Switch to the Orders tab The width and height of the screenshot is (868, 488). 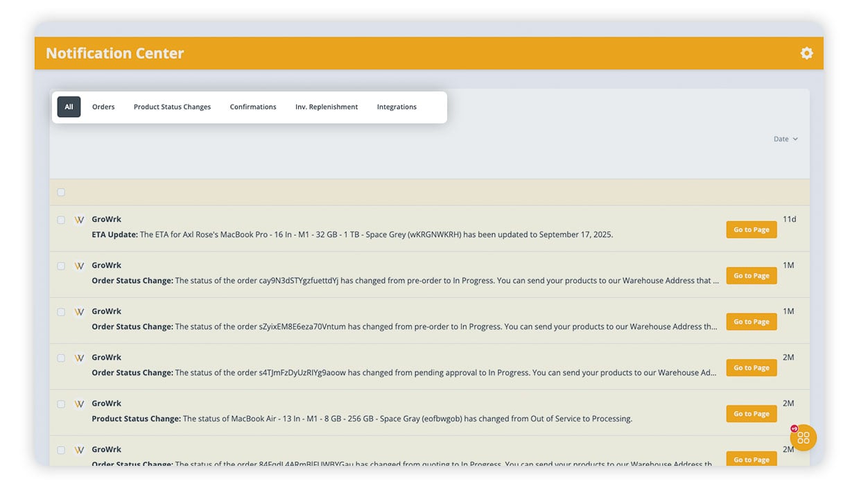tap(103, 107)
